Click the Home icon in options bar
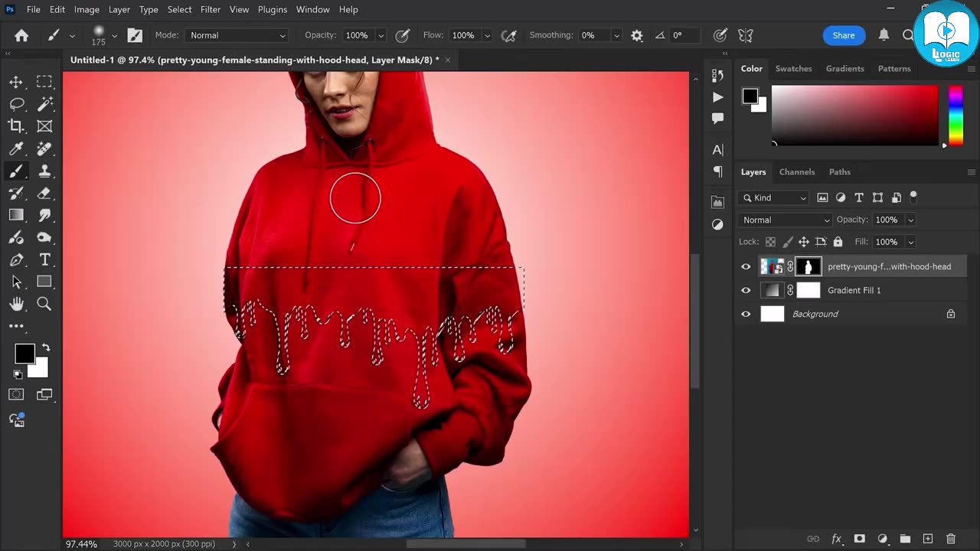The width and height of the screenshot is (980, 551). [21, 35]
